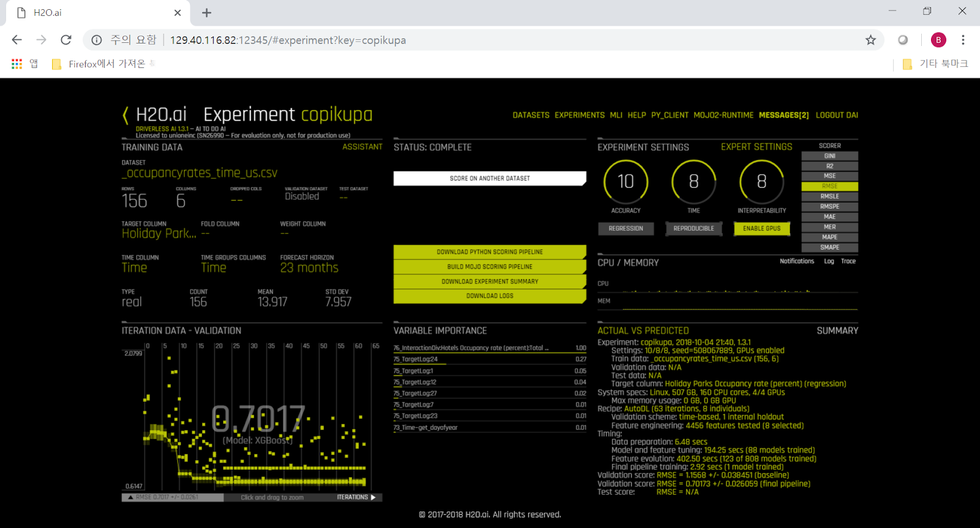The height and width of the screenshot is (528, 980).
Task: Switch to SUMMARY tab
Action: coord(837,331)
